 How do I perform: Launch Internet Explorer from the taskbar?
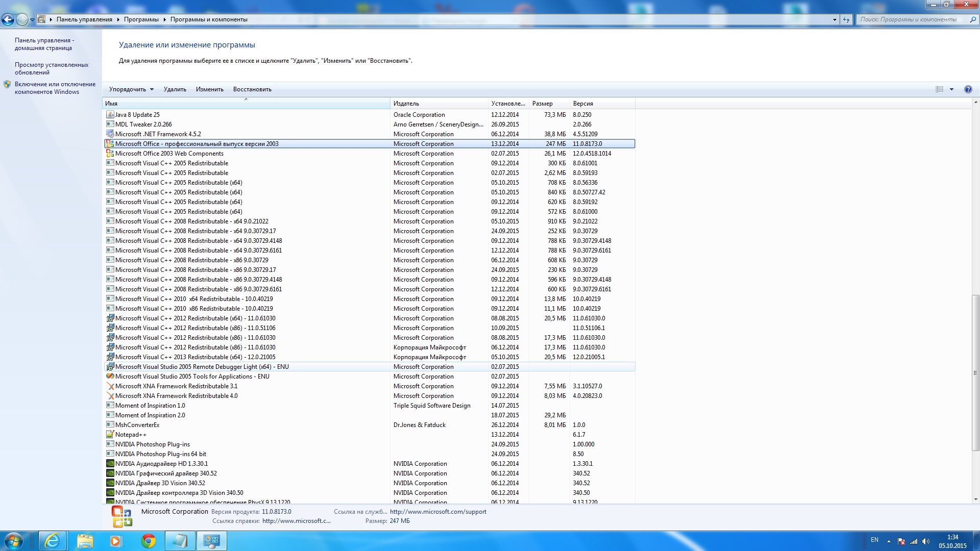(x=53, y=541)
